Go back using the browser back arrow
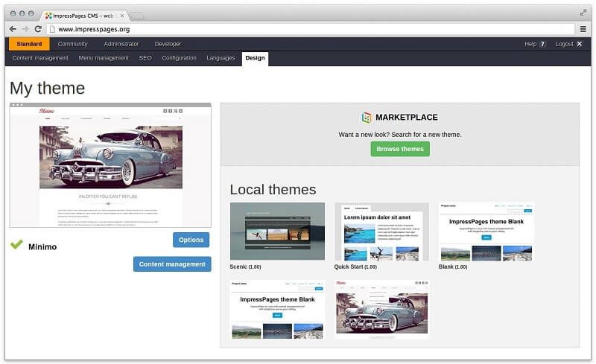Screen dimensions: 596x364 (13, 29)
